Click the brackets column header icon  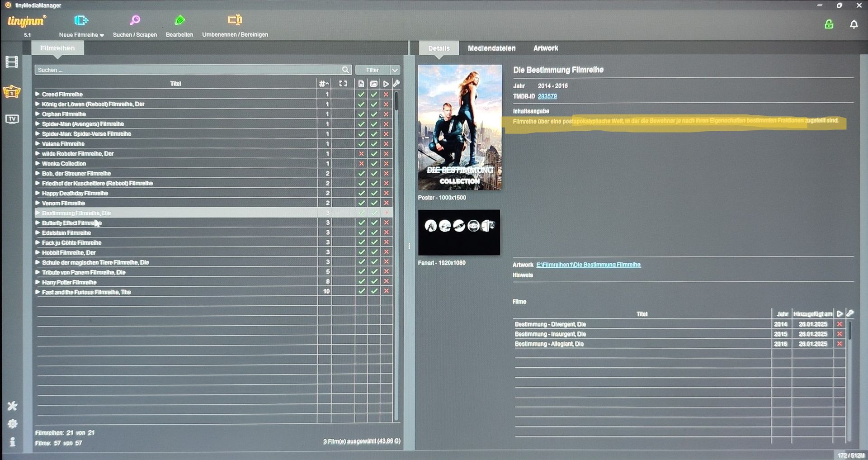click(343, 84)
